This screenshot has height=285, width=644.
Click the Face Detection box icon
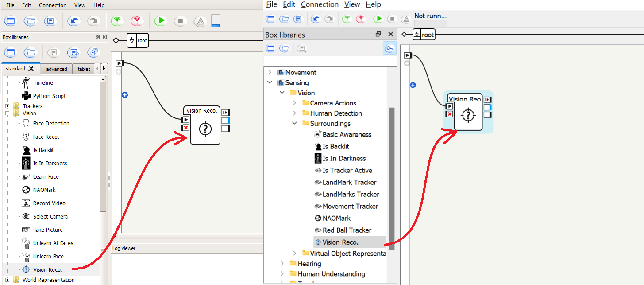(x=26, y=124)
